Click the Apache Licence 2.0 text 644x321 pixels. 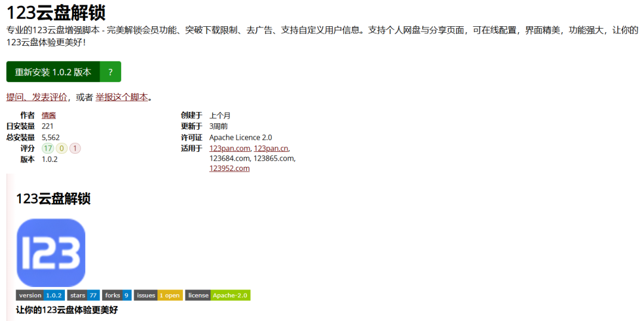(x=241, y=138)
